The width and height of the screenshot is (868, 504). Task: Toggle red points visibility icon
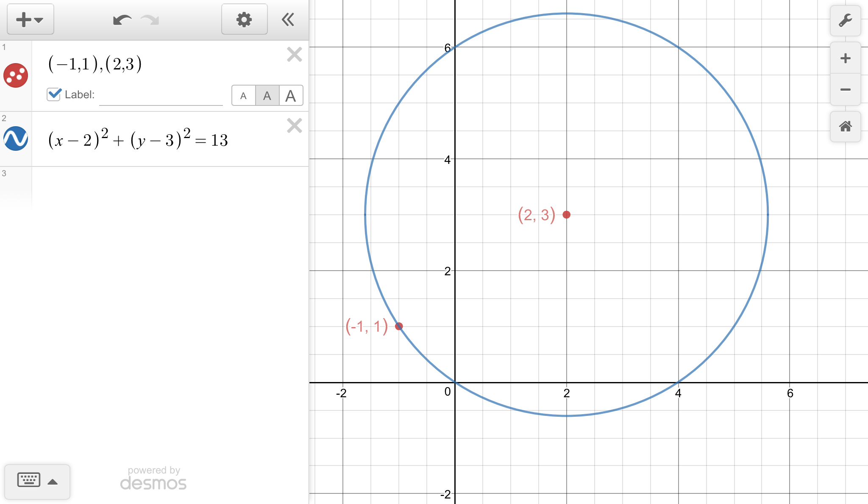16,75
